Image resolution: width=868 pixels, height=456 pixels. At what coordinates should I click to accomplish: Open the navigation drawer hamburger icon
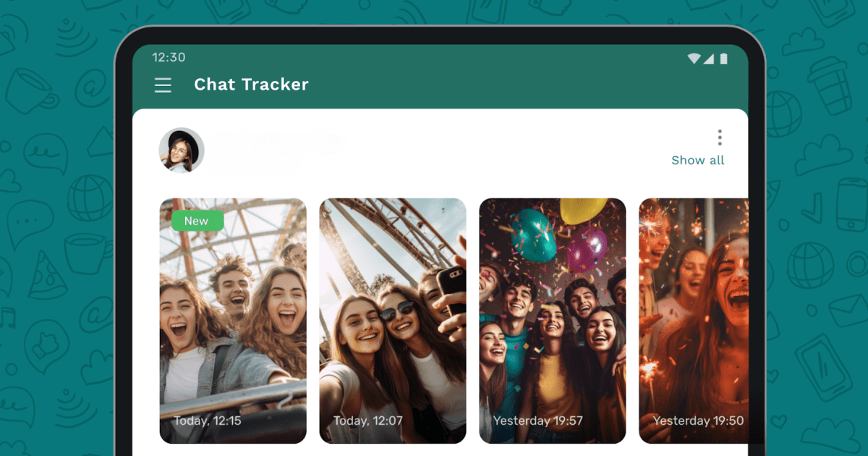(x=163, y=85)
